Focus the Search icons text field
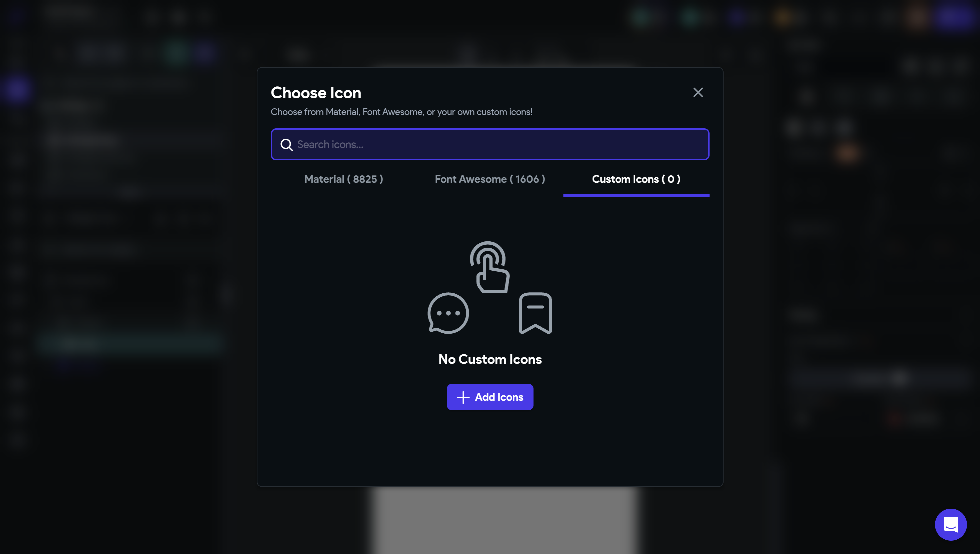 [495, 145]
